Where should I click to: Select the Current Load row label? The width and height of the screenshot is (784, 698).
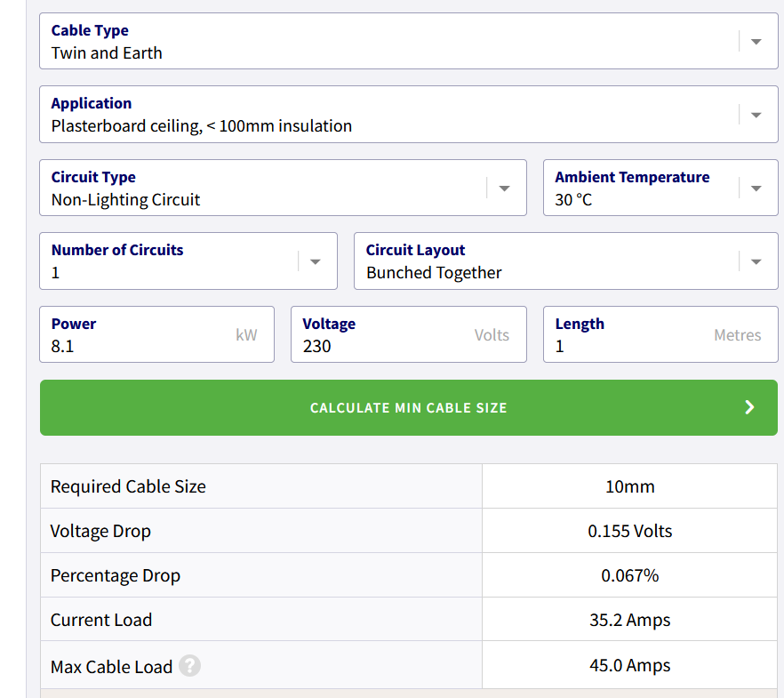[x=101, y=620]
